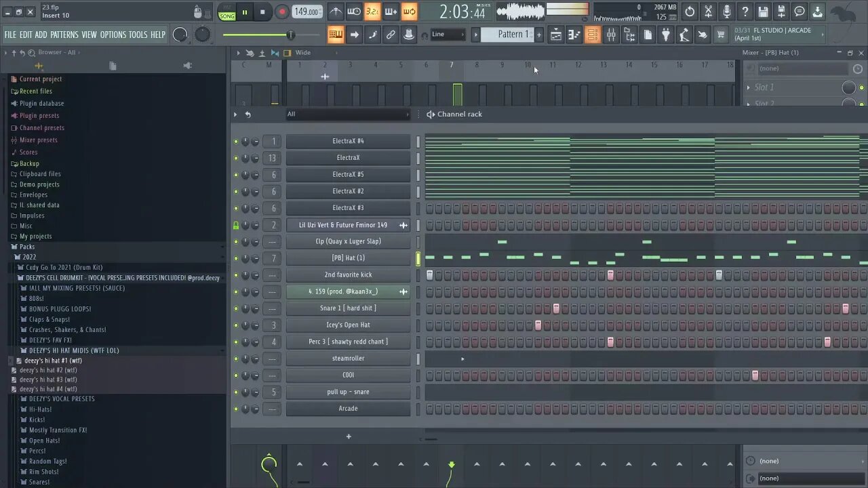868x488 pixels.
Task: Open the EDIT menu
Action: (x=26, y=35)
